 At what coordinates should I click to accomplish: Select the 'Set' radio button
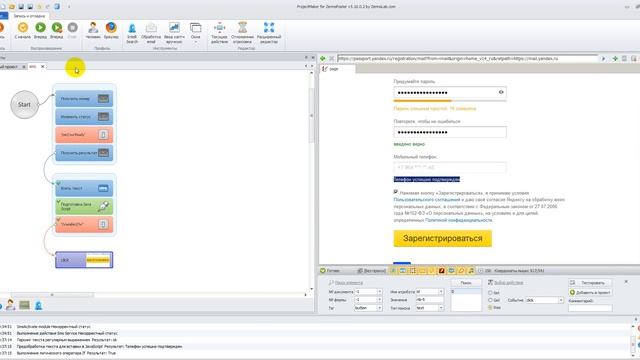(x=491, y=300)
